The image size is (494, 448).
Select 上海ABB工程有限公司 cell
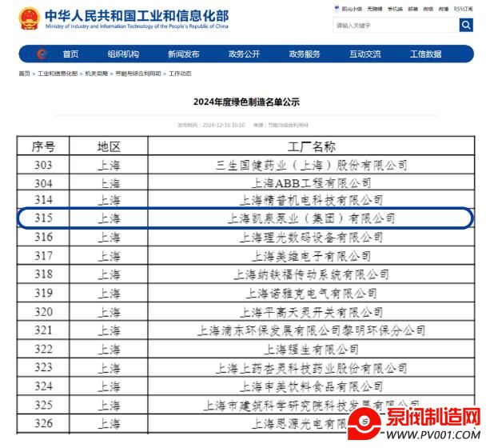(x=311, y=183)
